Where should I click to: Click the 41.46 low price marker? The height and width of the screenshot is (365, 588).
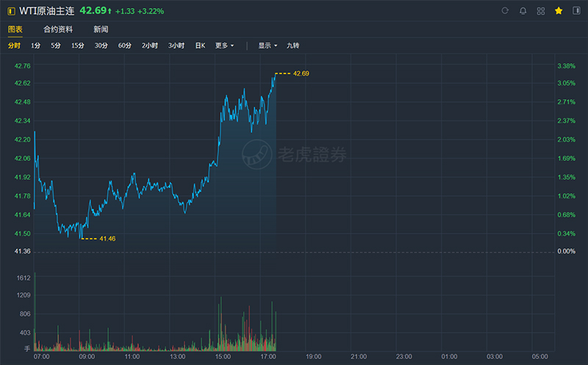coord(107,239)
